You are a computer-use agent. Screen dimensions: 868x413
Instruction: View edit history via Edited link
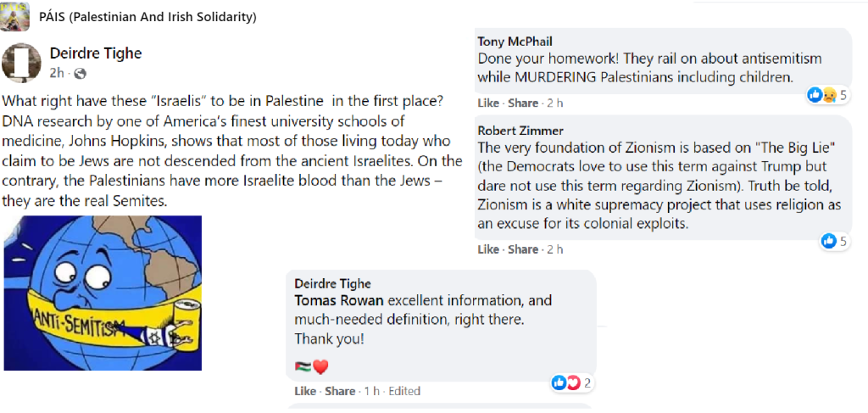(x=403, y=391)
